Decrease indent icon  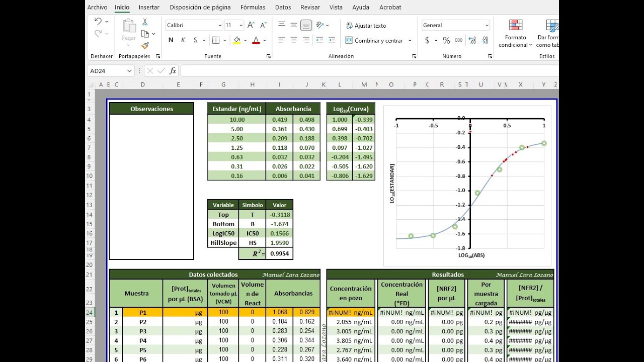(x=319, y=40)
